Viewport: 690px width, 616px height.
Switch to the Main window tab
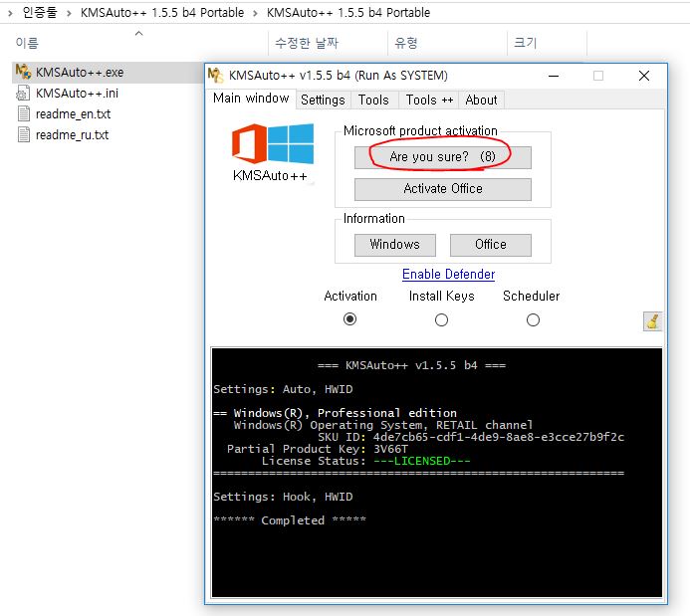[x=251, y=99]
